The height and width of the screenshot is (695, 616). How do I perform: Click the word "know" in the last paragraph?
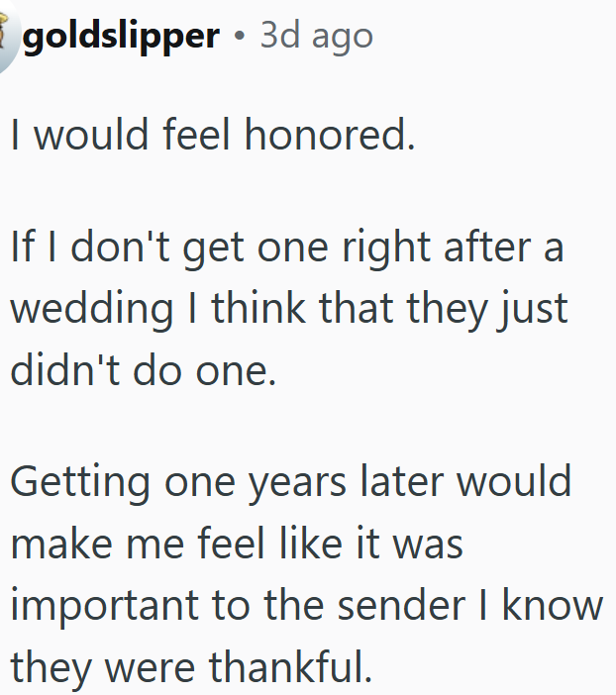tap(552, 605)
